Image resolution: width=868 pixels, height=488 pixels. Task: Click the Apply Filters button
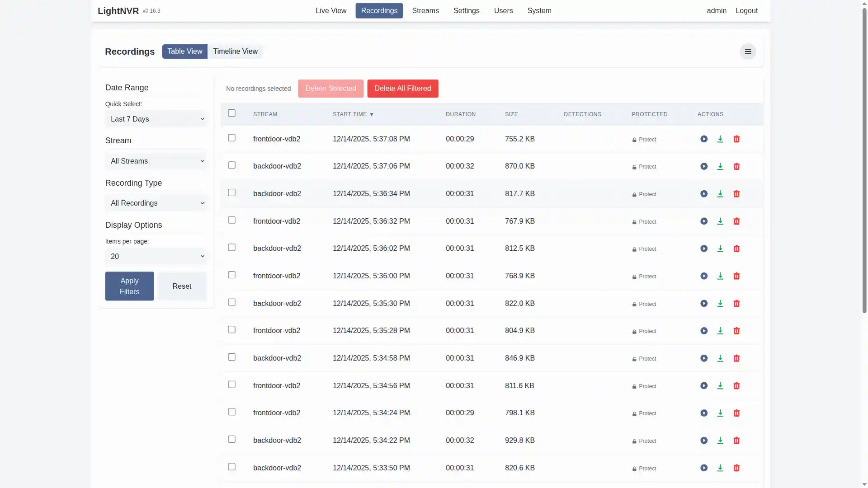point(129,286)
